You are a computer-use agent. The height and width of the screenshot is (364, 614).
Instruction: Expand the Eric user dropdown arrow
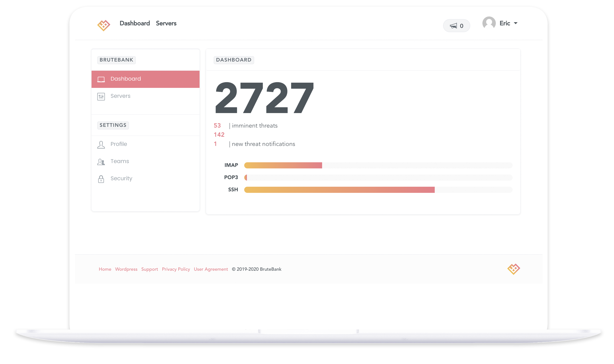[515, 23]
